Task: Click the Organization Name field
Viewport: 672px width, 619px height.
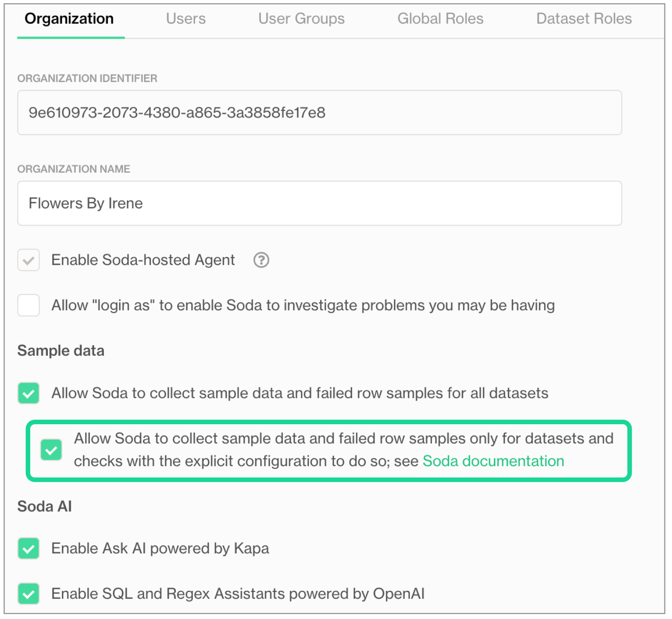Action: tap(320, 203)
